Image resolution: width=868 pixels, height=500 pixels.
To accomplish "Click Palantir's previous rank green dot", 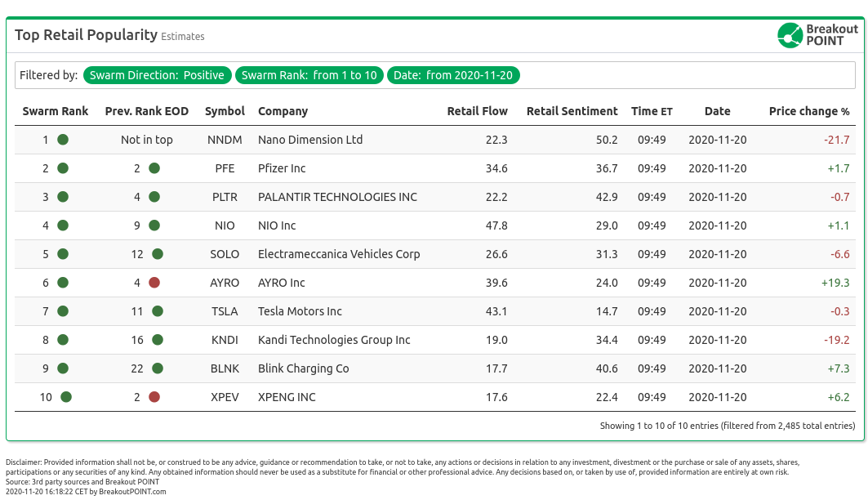I will [154, 197].
